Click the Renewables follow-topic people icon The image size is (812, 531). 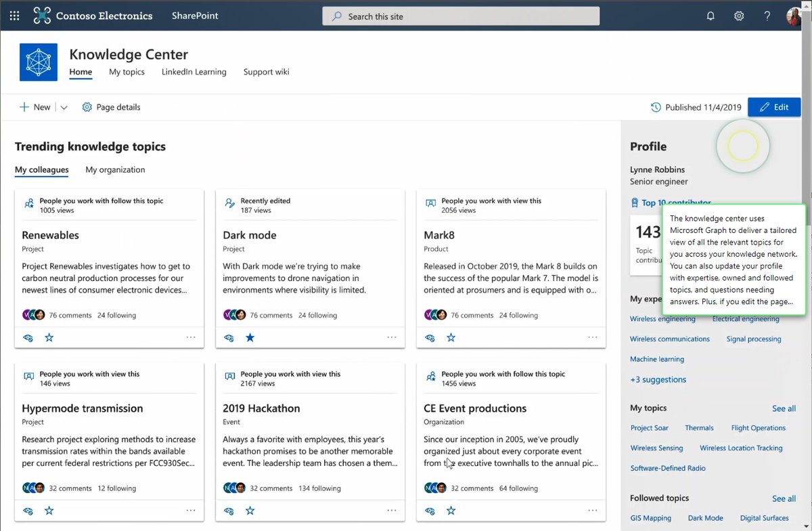coord(28,203)
